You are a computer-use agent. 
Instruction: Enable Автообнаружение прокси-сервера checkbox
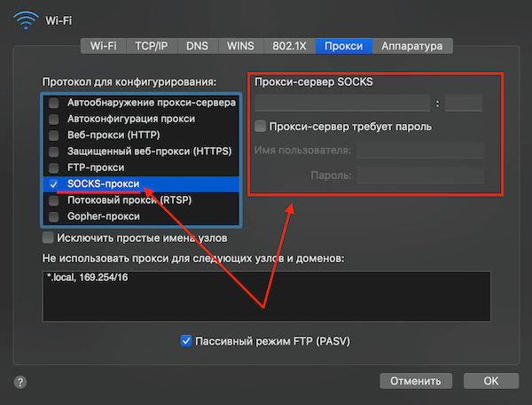pos(54,103)
